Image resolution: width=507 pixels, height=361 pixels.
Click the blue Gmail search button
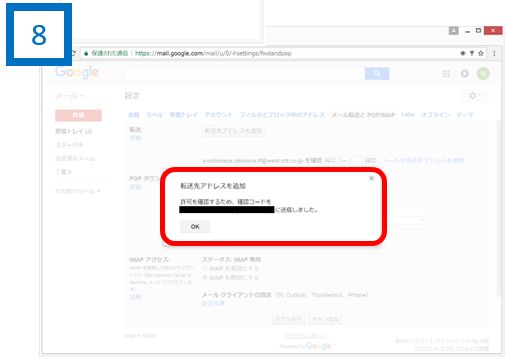377,74
